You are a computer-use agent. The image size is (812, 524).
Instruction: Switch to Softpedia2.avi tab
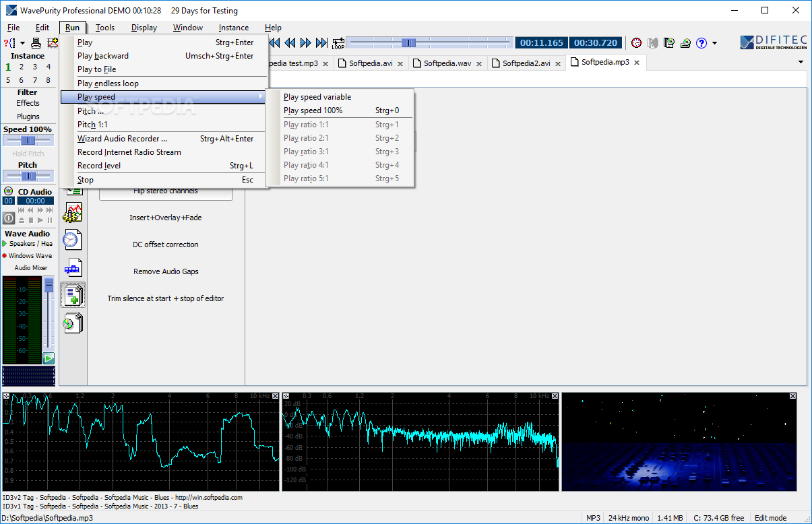click(526, 63)
